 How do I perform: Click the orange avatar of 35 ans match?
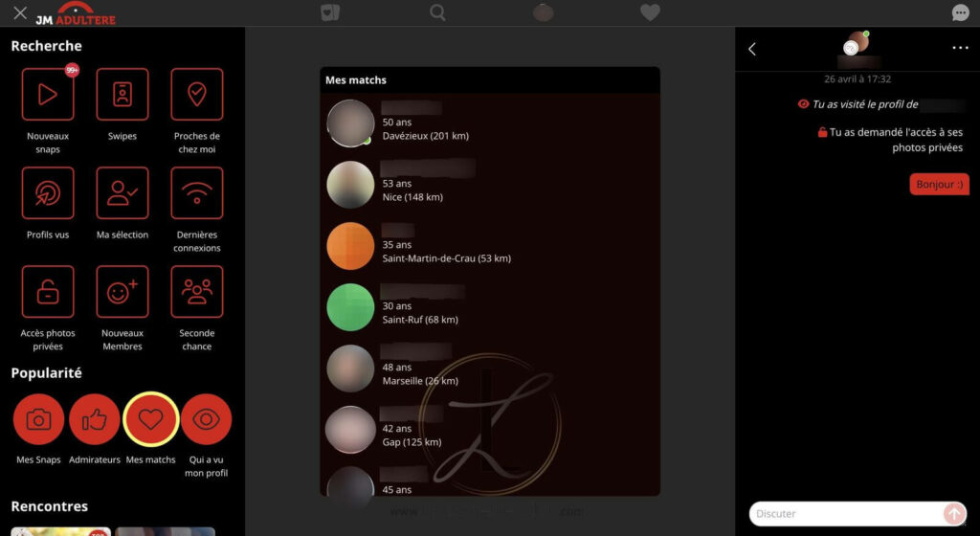point(350,246)
